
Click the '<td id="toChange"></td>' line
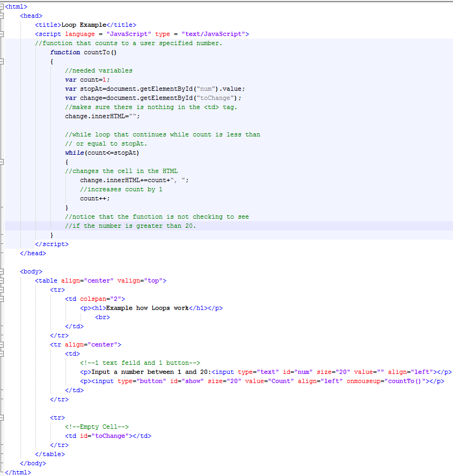[108, 436]
